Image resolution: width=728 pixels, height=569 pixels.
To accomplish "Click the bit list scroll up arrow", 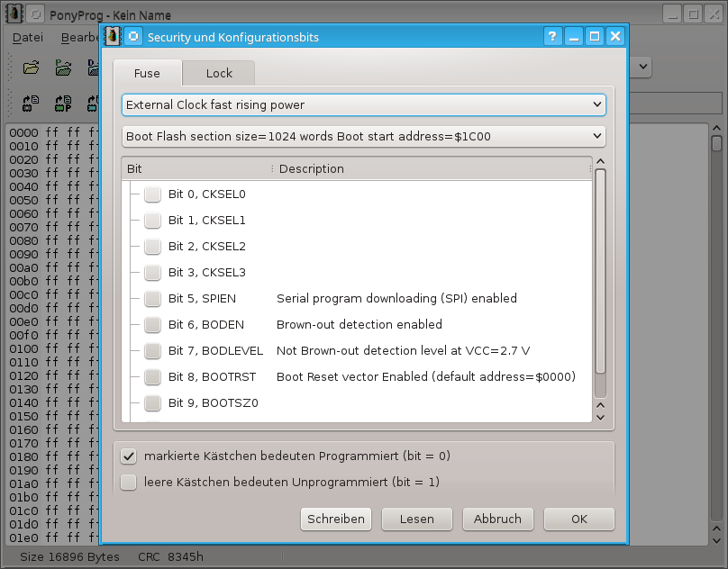I will pyautogui.click(x=600, y=161).
